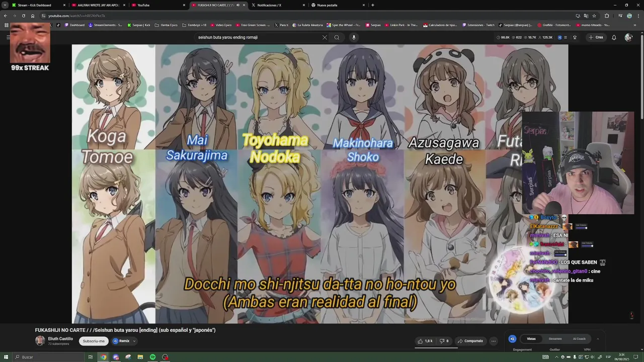
Task: Install app icon in address bar
Action: click(578, 16)
